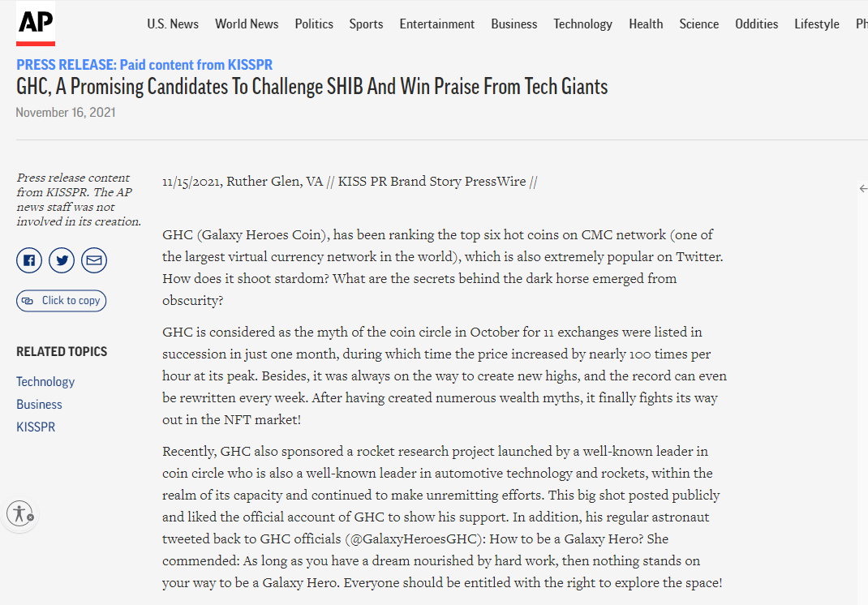The image size is (868, 605).
Task: Select Health in the navigation bar
Action: click(646, 24)
